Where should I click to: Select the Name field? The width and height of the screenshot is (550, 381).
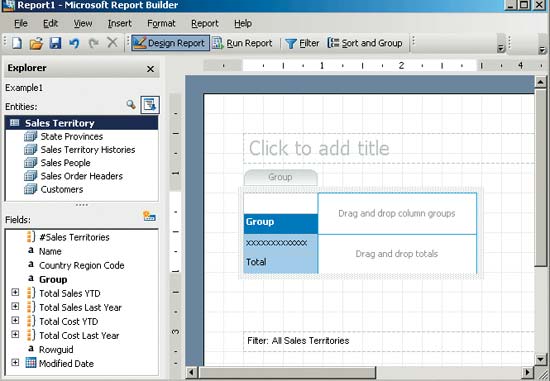point(50,252)
